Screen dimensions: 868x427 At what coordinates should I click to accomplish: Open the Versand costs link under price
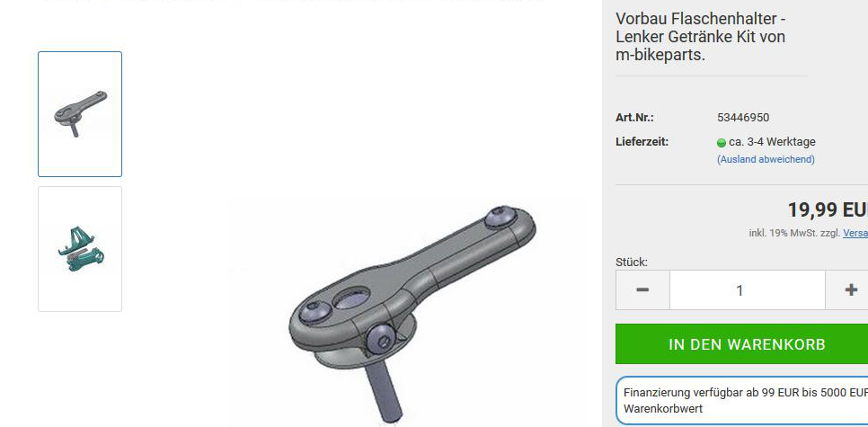(855, 233)
